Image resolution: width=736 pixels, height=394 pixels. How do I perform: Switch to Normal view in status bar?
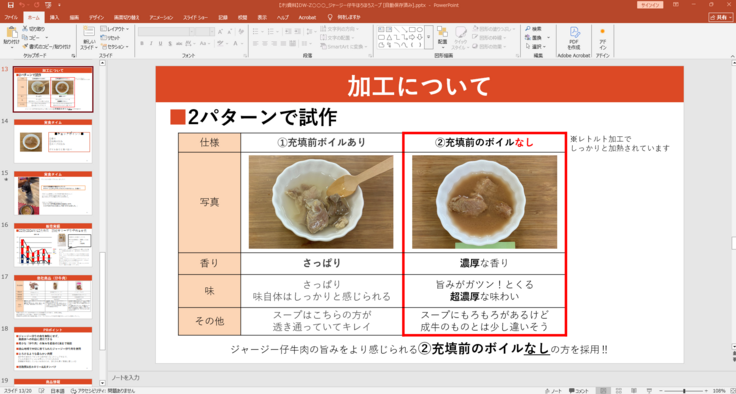pyautogui.click(x=602, y=391)
